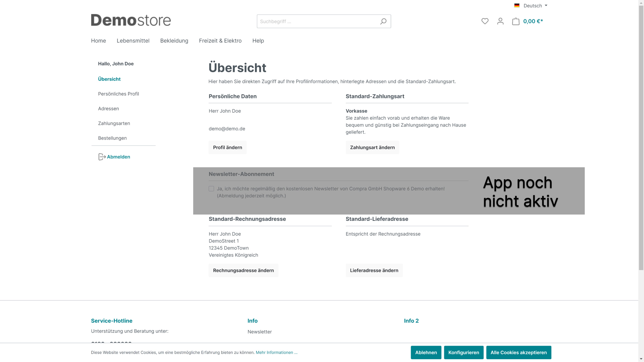The image size is (644, 362).
Task: Click the Standard-Rechnungsadresse heading
Action: pyautogui.click(x=247, y=219)
